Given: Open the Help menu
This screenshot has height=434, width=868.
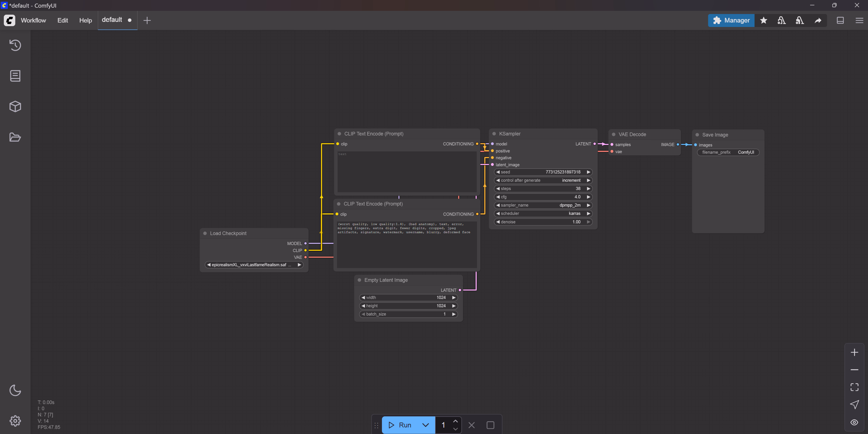Looking at the screenshot, I should pos(86,20).
